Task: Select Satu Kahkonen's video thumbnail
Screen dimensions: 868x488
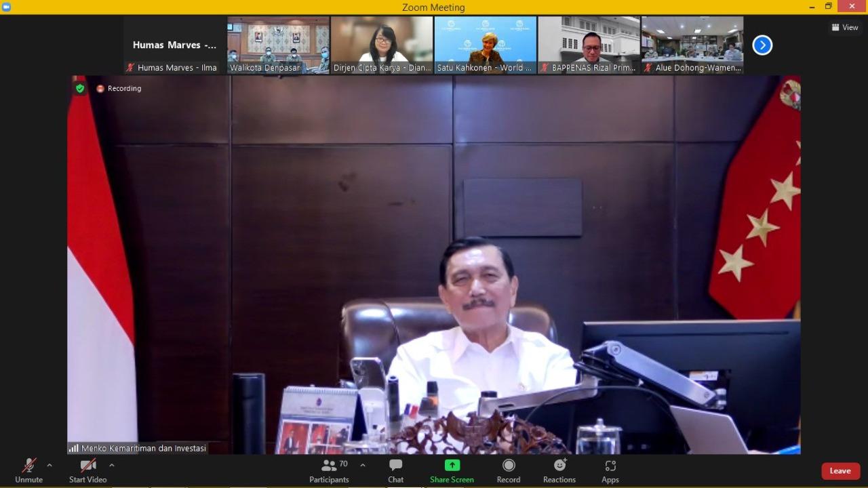Action: click(485, 42)
